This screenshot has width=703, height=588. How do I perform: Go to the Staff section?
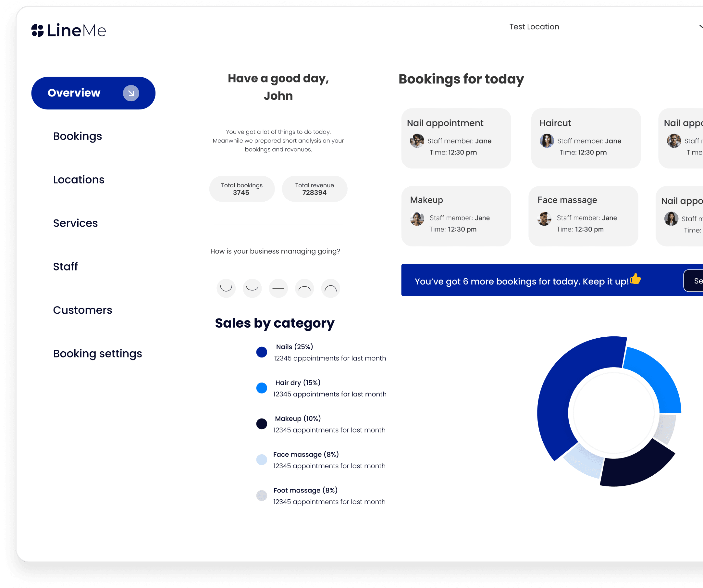65,267
